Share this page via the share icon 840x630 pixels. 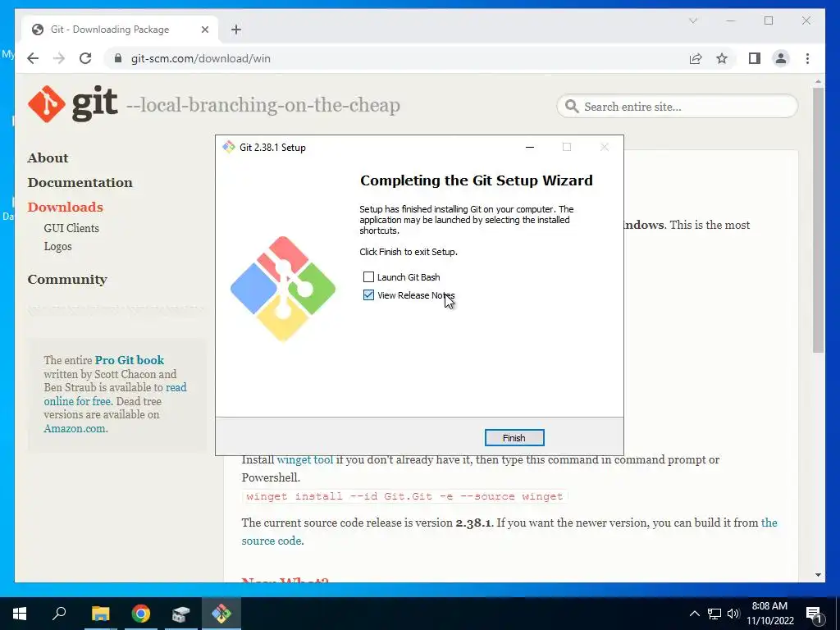[x=696, y=58]
